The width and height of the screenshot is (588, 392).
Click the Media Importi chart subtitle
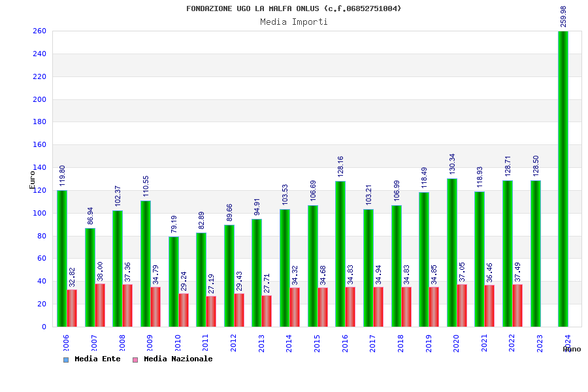point(294,22)
